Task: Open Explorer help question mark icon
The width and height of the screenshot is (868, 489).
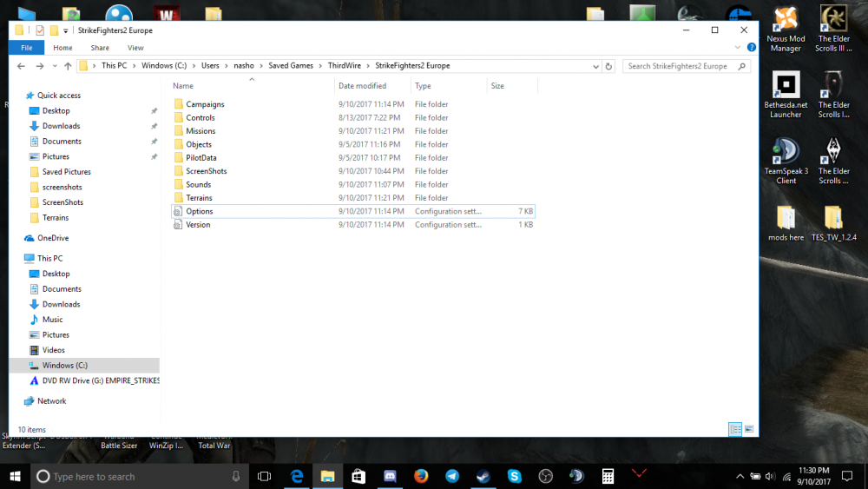Action: (x=751, y=48)
